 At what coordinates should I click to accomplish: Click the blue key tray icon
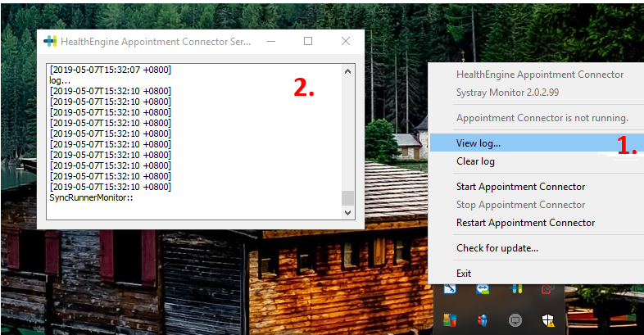(451, 289)
